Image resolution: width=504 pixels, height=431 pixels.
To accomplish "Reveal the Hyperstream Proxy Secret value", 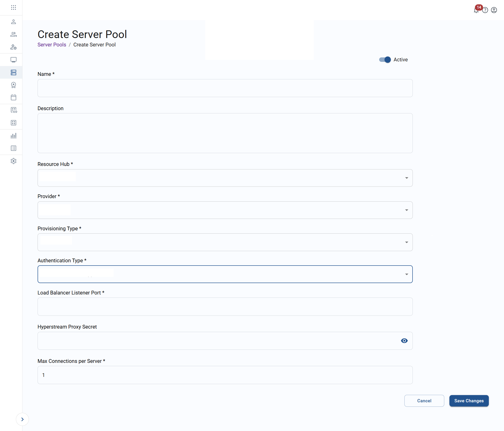I will tap(404, 341).
